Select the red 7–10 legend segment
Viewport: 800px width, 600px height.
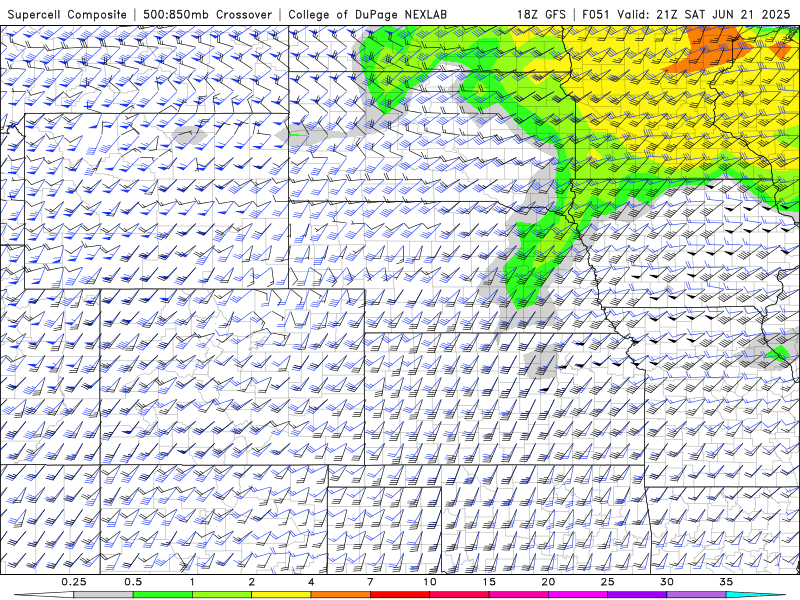point(400,595)
